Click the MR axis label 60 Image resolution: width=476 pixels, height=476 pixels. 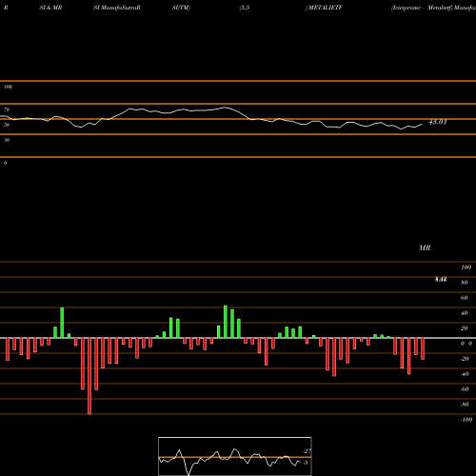click(465, 298)
